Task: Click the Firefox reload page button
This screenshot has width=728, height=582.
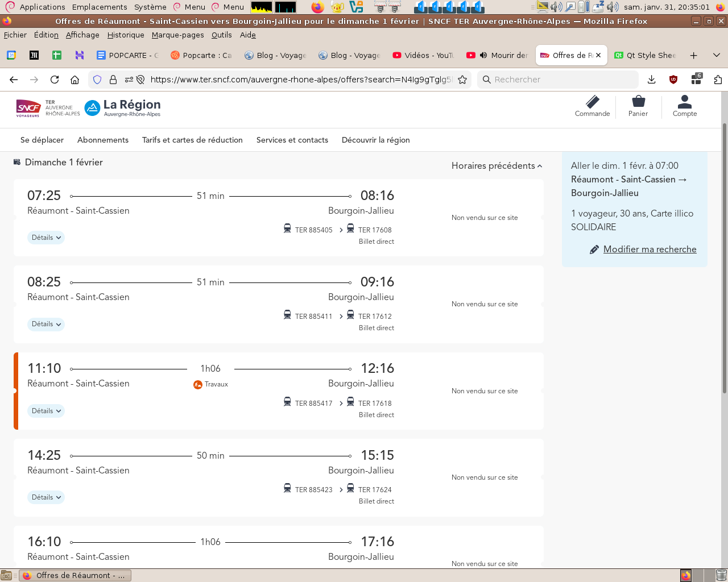Action: (55, 80)
